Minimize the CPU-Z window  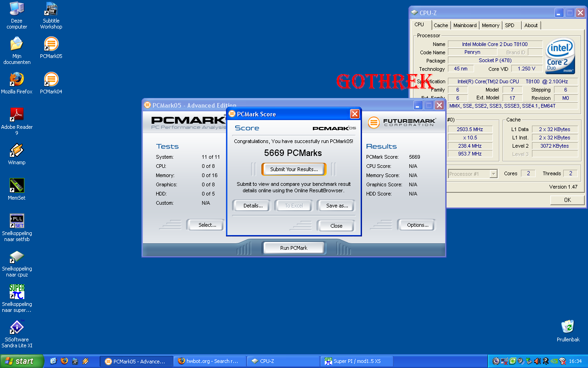(559, 13)
